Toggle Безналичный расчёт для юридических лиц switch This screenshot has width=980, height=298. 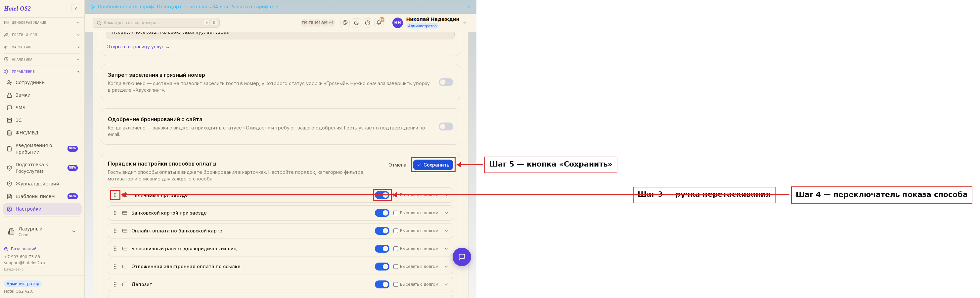coord(381,249)
